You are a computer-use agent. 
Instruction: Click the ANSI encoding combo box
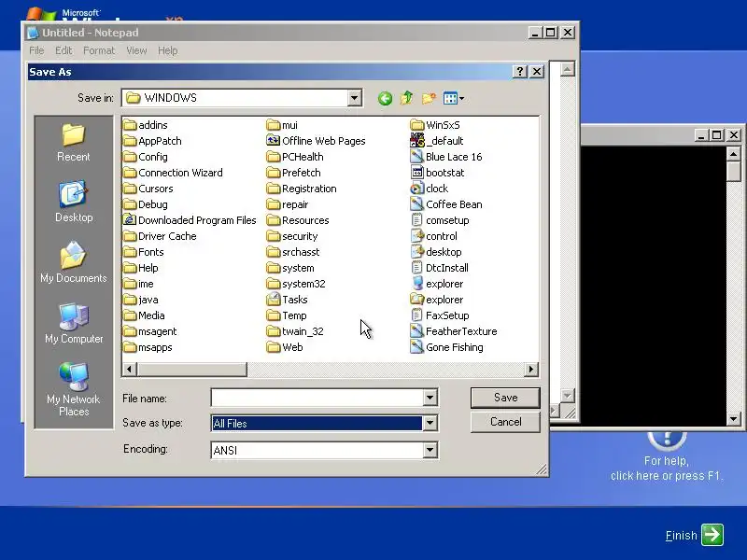(x=324, y=450)
